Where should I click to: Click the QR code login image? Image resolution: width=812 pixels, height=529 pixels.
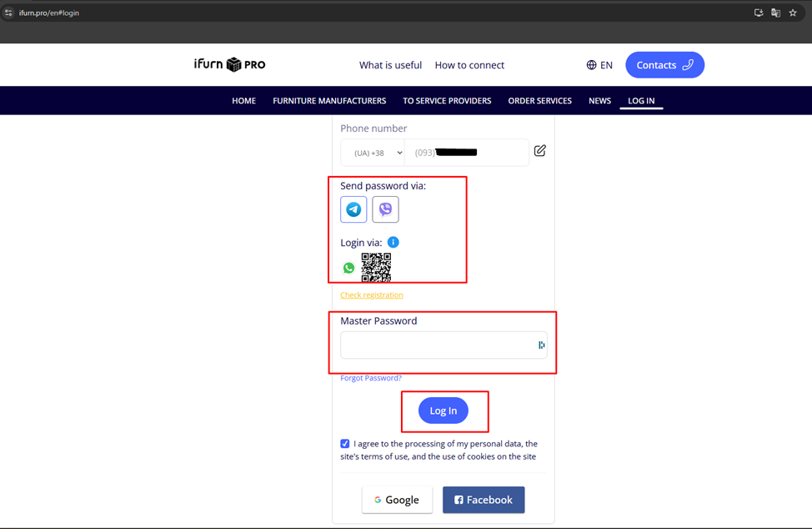pos(376,267)
